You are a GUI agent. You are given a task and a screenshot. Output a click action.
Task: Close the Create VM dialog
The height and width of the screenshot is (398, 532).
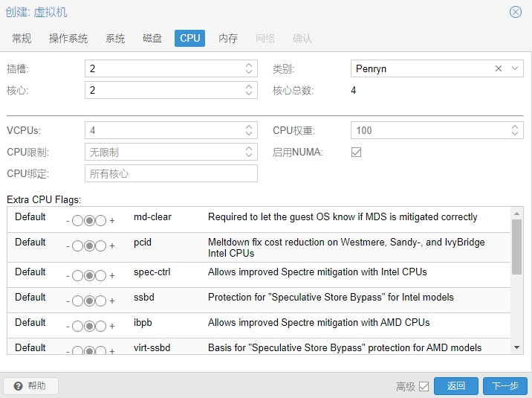[515, 12]
